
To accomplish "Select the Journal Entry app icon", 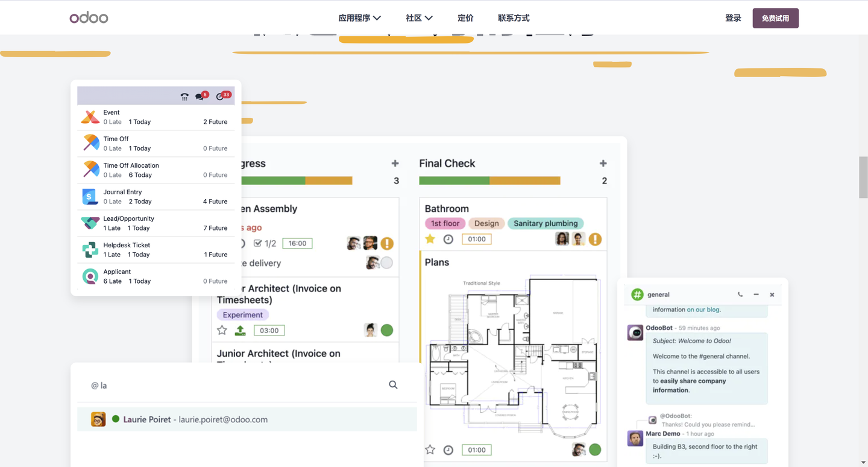I will tap(90, 196).
